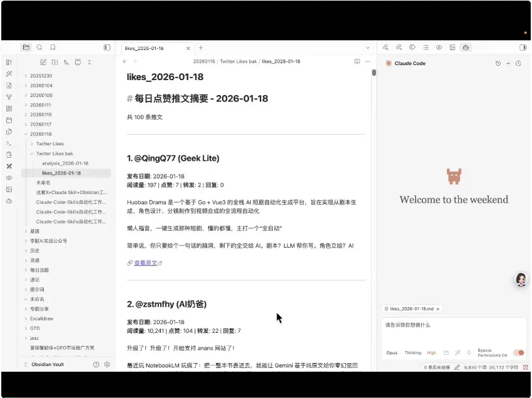Open Obsidian settings gear

tap(107, 364)
